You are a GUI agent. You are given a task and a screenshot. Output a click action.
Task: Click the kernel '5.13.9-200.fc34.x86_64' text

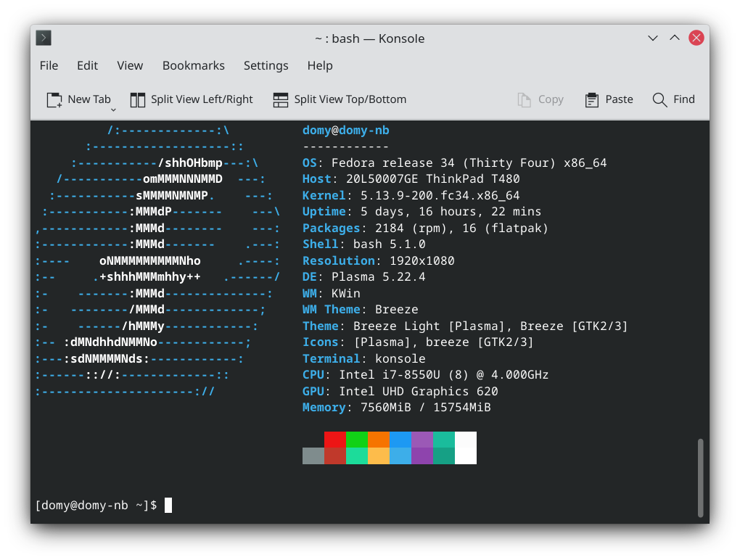[x=440, y=195]
